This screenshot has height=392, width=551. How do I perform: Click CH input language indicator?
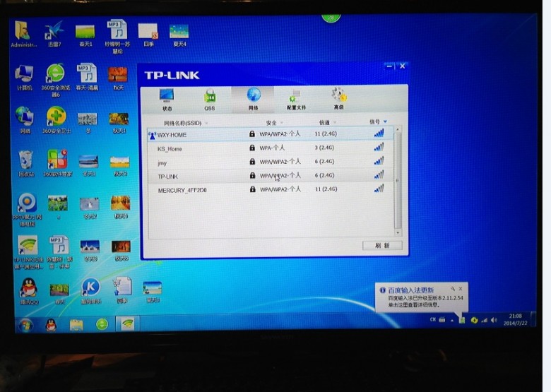click(433, 319)
